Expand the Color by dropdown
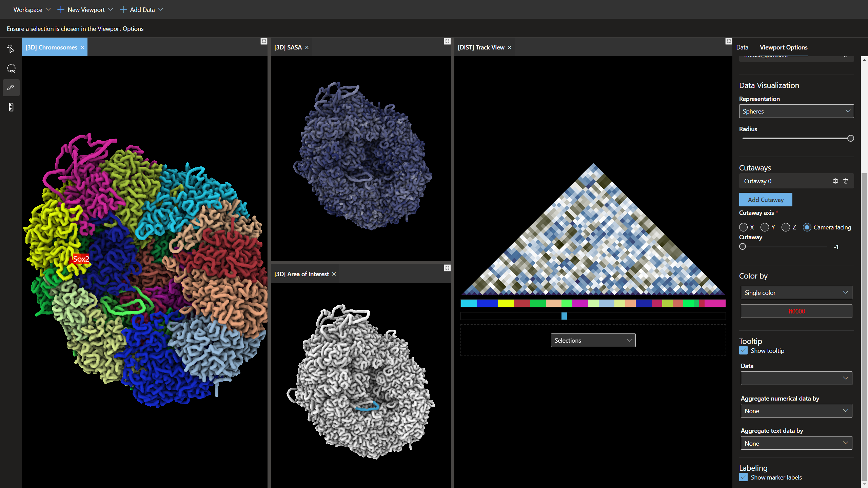Viewport: 868px width, 488px height. point(796,292)
